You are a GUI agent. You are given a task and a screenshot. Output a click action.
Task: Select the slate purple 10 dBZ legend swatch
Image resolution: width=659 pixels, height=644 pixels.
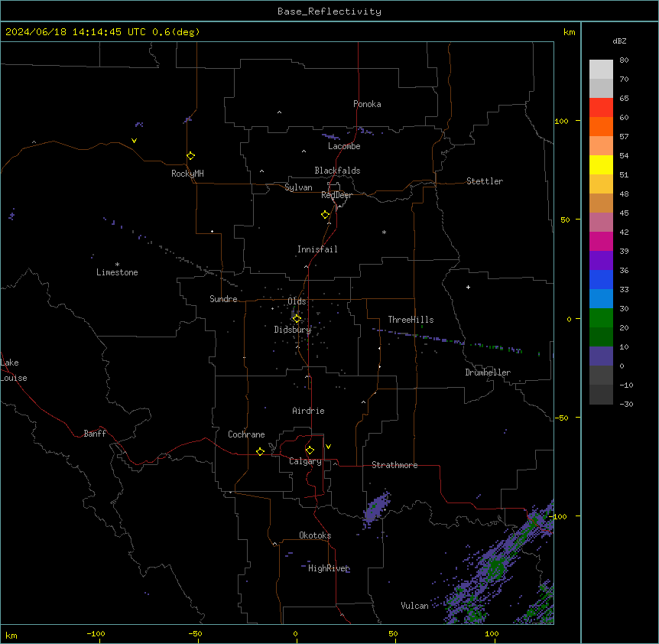point(601,356)
